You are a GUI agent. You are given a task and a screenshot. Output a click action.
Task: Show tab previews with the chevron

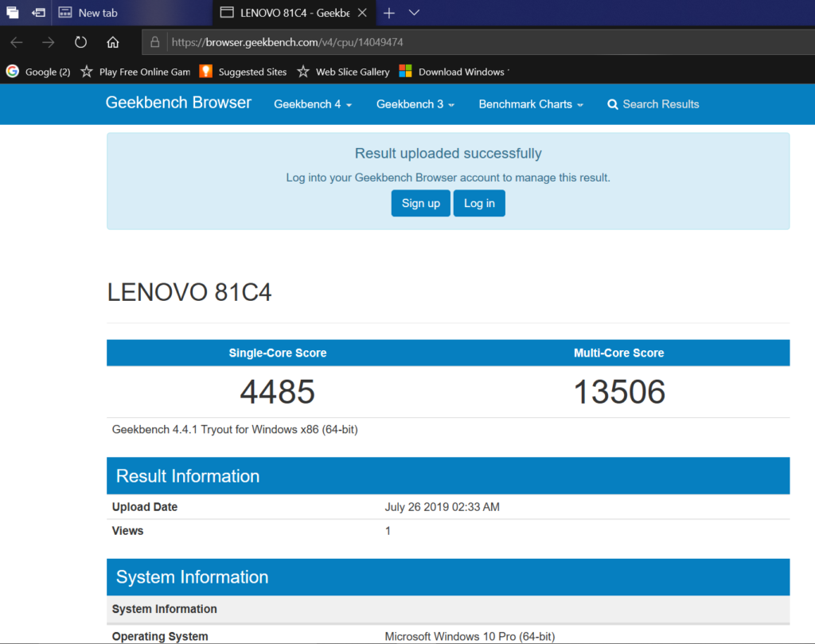click(414, 13)
